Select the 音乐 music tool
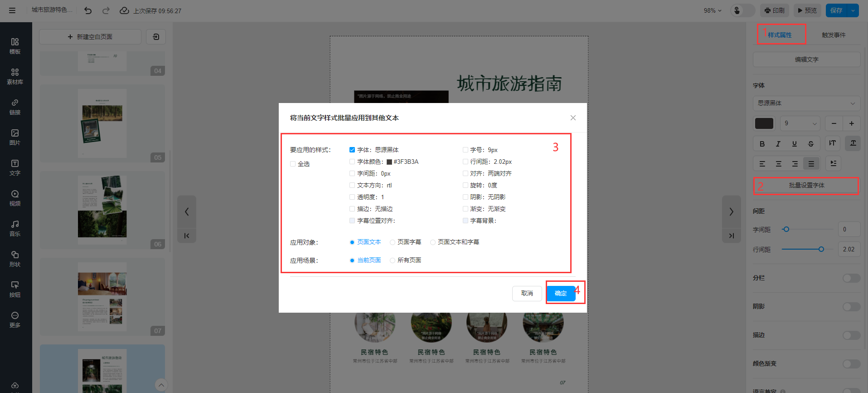 [15, 228]
